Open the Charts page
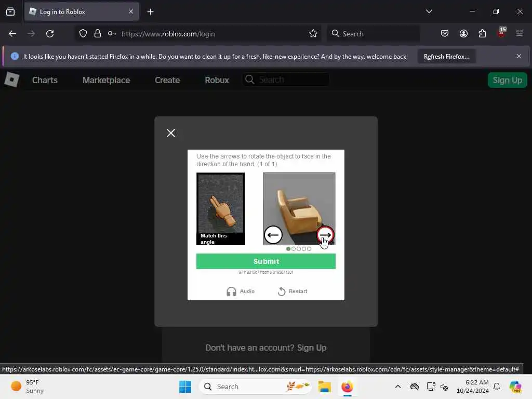Viewport: 532px width, 399px height. [45, 80]
